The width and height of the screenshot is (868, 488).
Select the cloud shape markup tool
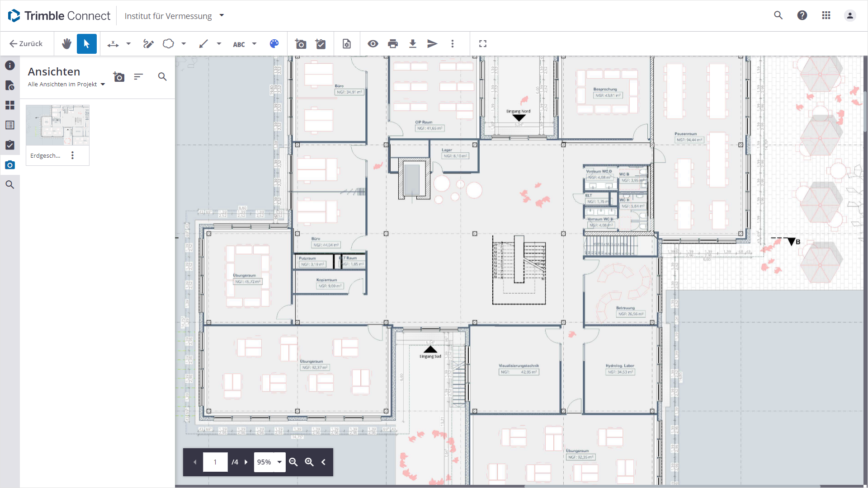coord(168,44)
